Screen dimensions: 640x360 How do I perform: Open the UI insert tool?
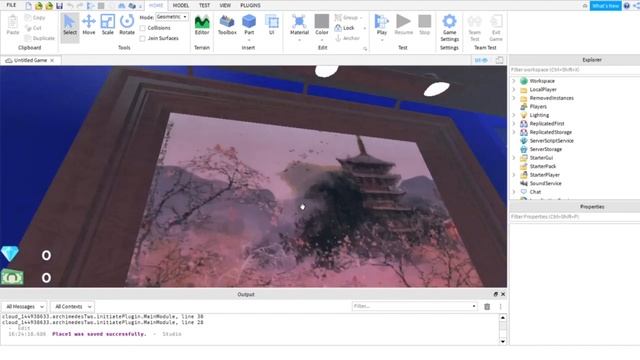click(271, 25)
